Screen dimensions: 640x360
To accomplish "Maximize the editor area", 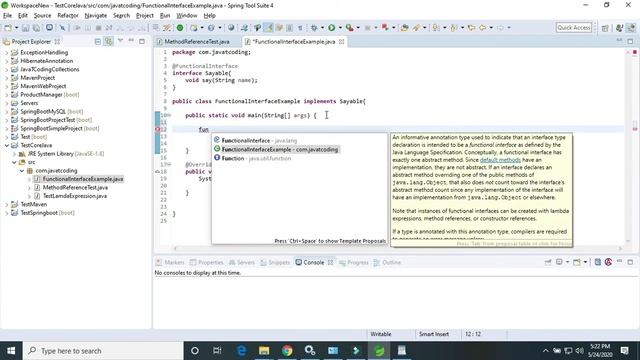I will [x=630, y=41].
